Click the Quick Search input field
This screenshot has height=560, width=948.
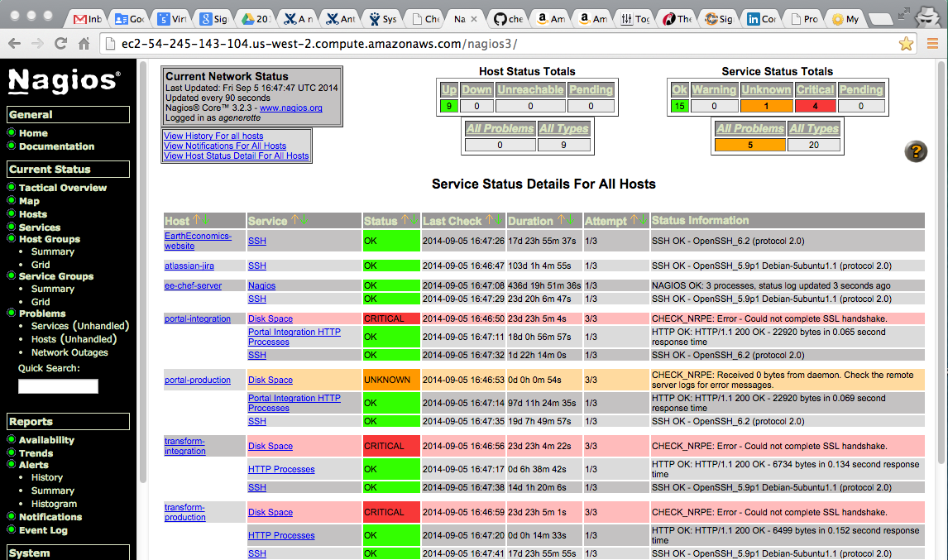point(58,386)
